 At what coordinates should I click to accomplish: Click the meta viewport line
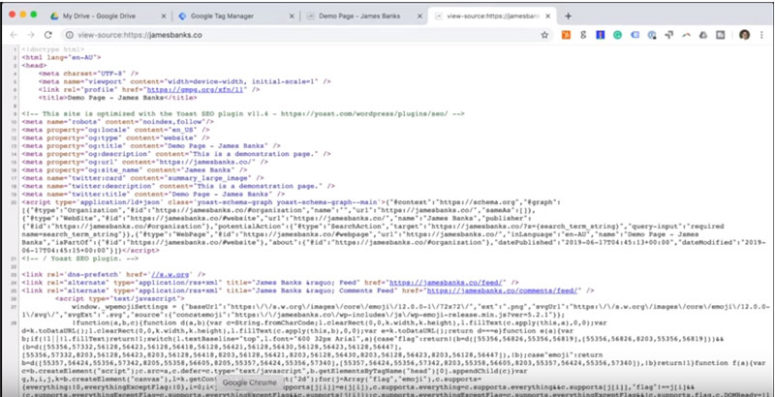184,82
